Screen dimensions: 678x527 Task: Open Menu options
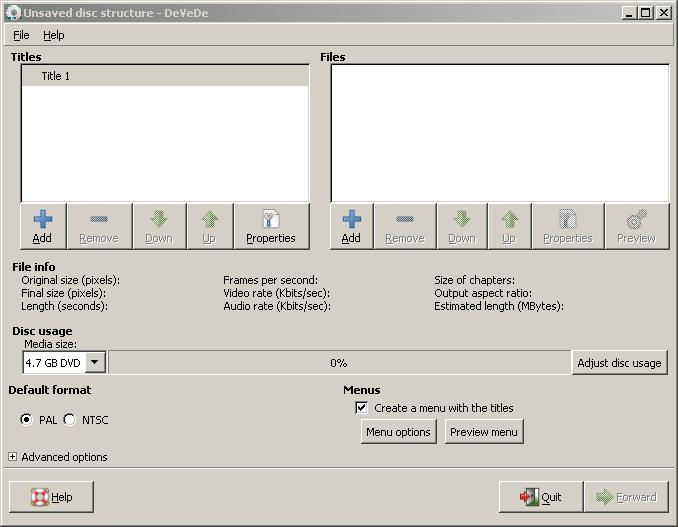(x=398, y=432)
